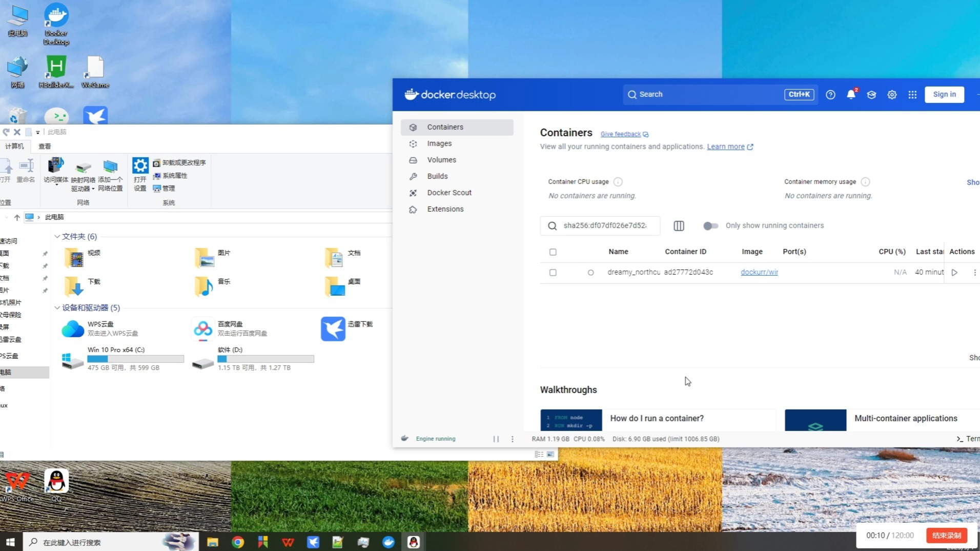Click the 软件 (D:) drive usage bar
The width and height of the screenshot is (980, 551).
(266, 359)
